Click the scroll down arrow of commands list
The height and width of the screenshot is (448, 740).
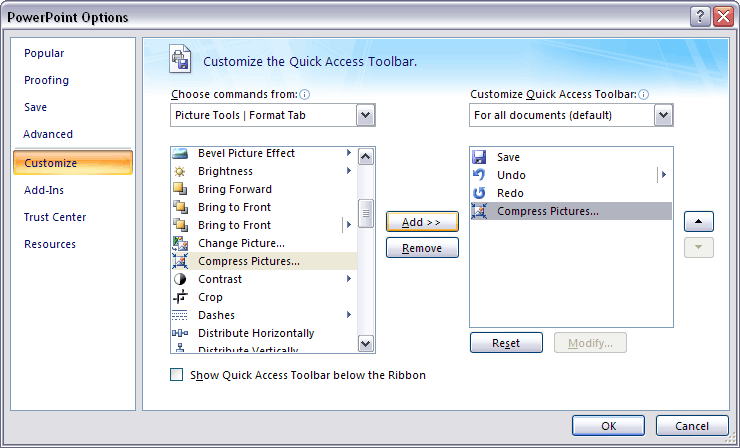[366, 343]
